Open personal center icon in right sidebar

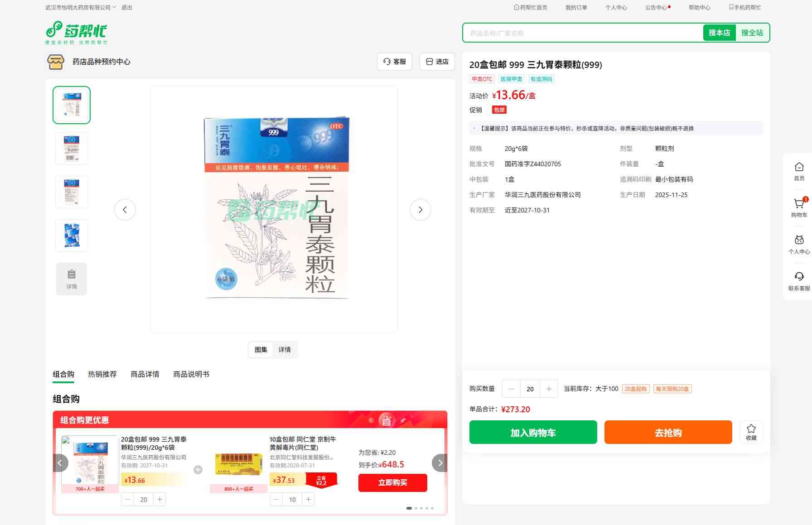tap(799, 241)
